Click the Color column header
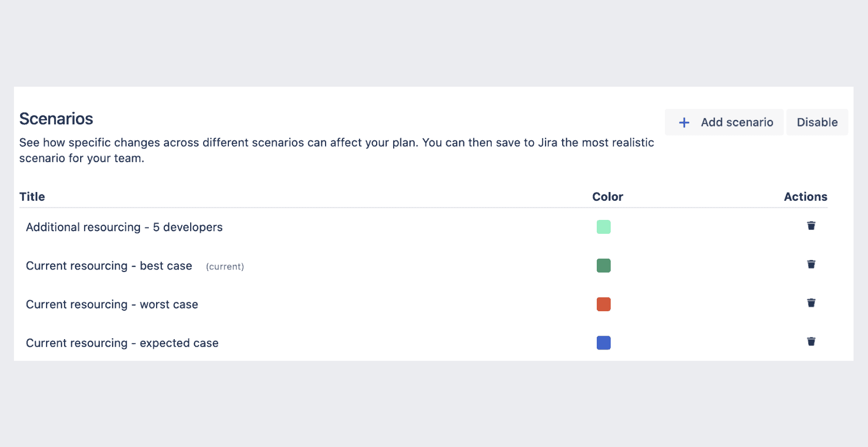Viewport: 868px width, 447px height. (x=608, y=197)
